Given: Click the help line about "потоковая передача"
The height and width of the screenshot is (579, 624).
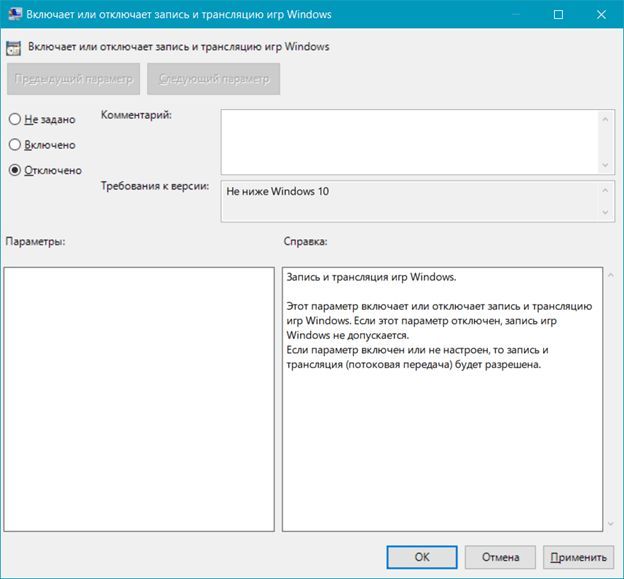Looking at the screenshot, I should [x=414, y=365].
